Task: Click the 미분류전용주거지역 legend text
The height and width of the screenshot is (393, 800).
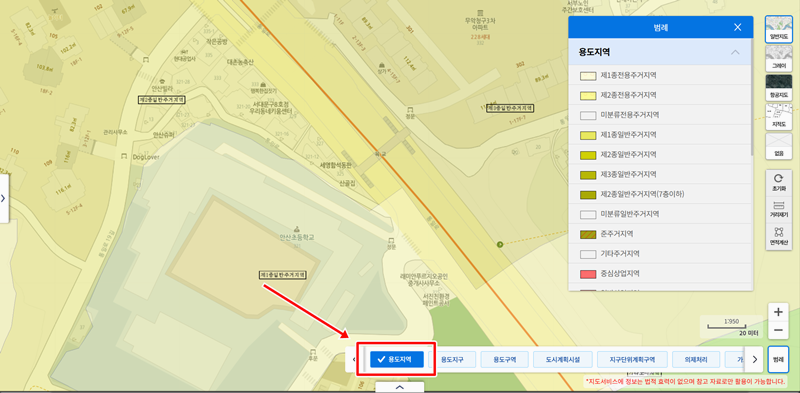Action: (630, 115)
